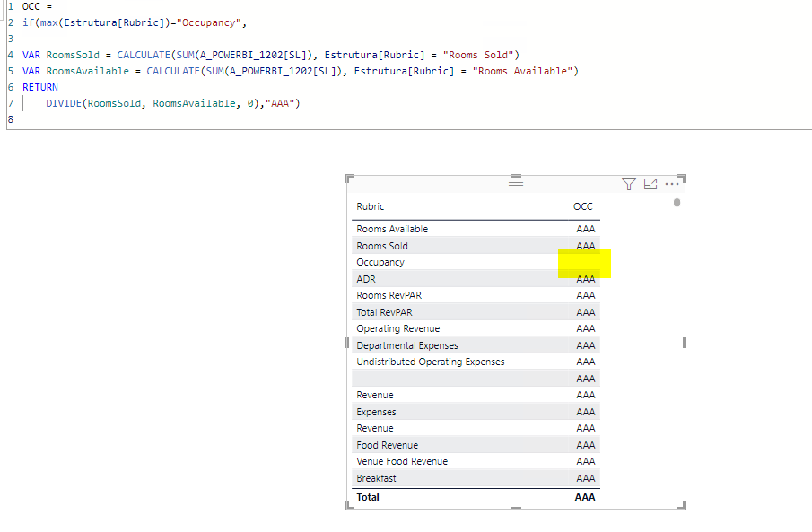Click the Focus mode icon
The width and height of the screenshot is (812, 532).
pos(650,184)
